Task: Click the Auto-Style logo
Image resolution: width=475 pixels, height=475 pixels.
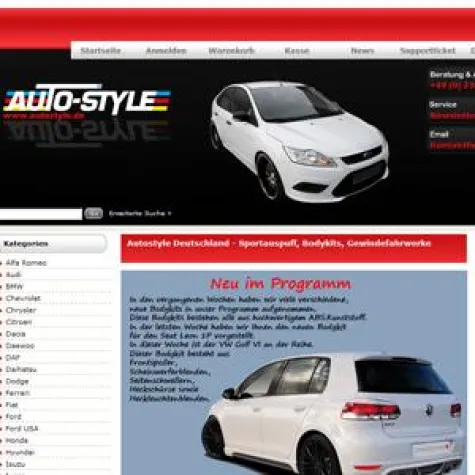Action: [x=87, y=101]
